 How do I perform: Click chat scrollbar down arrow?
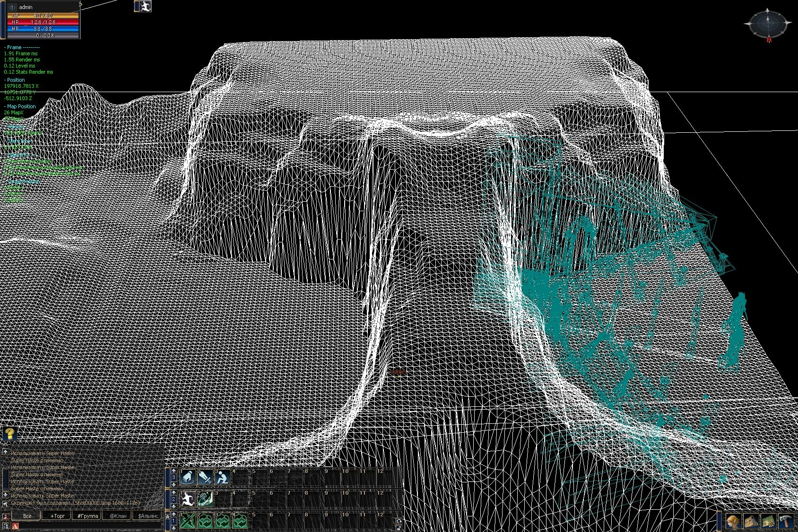click(5, 495)
